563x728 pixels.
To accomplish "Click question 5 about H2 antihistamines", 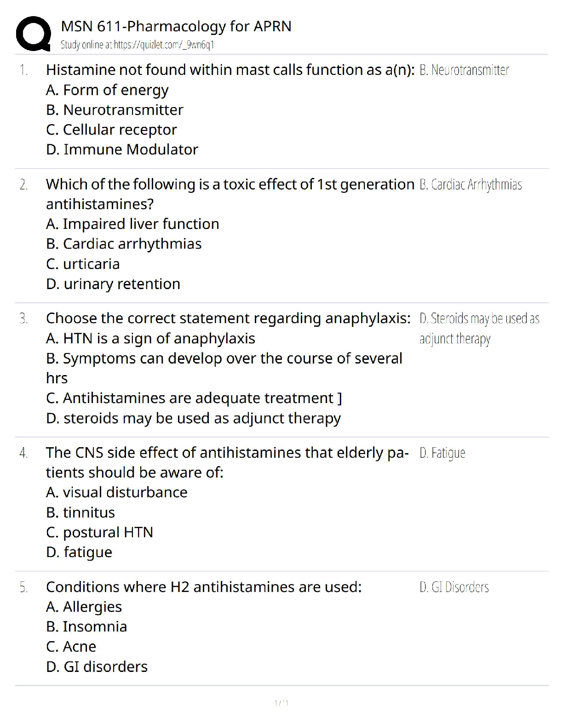I will point(204,587).
